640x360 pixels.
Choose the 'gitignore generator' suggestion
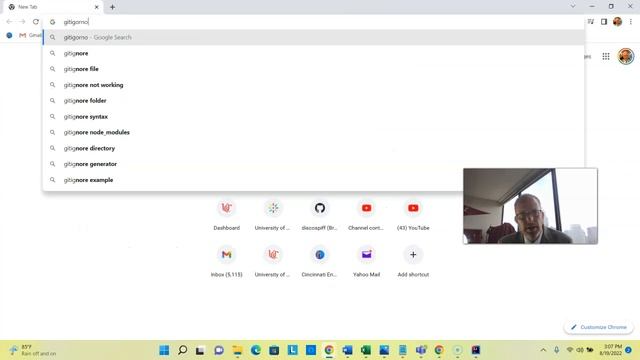coord(314,164)
